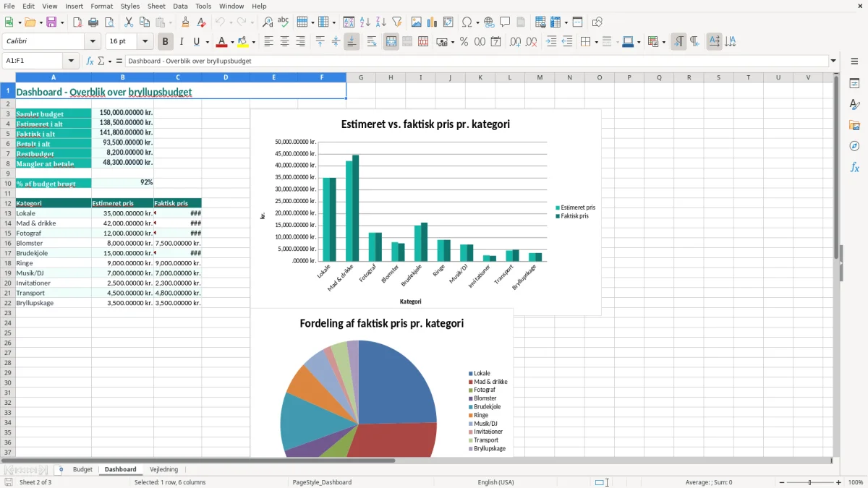Insert an image using the toolbar icon
Viewport: 868px width, 488px height.
point(417,22)
